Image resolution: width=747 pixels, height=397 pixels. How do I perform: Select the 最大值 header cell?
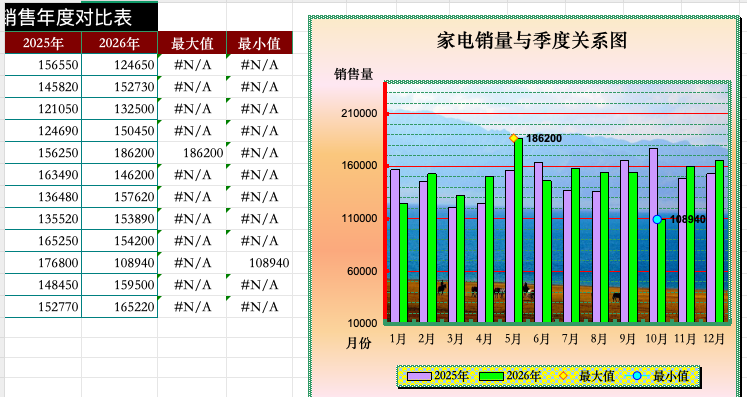pos(192,43)
